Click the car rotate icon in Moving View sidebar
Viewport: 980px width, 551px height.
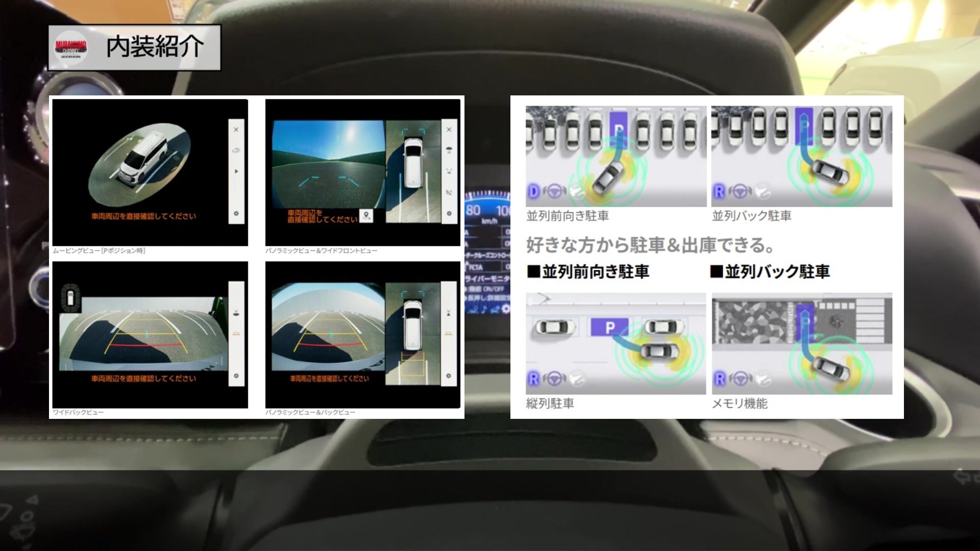click(x=236, y=151)
